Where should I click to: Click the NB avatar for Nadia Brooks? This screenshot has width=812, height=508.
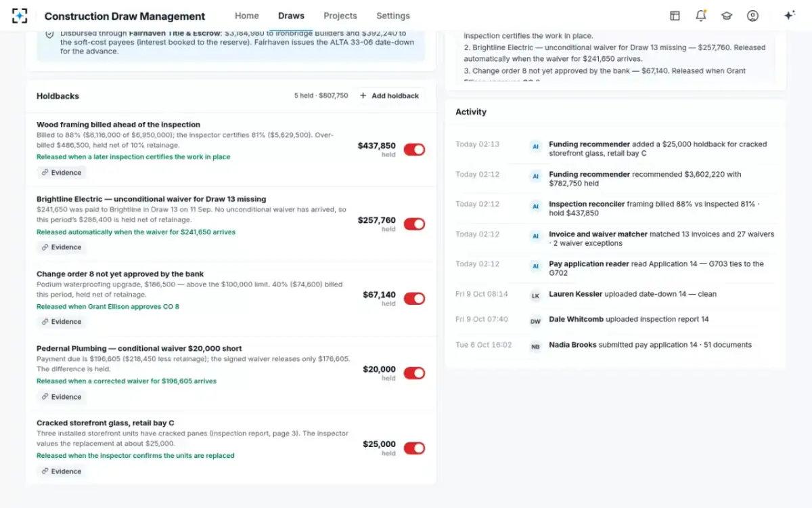pyautogui.click(x=535, y=346)
